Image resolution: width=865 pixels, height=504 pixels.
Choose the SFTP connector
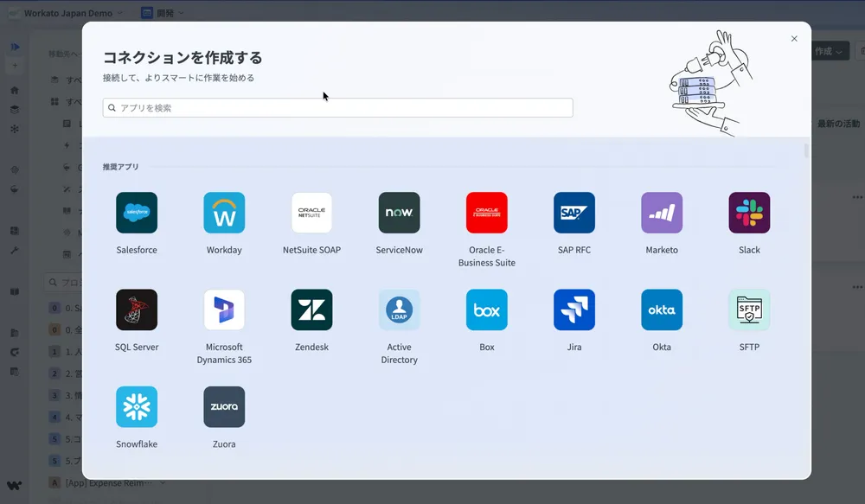[749, 309]
